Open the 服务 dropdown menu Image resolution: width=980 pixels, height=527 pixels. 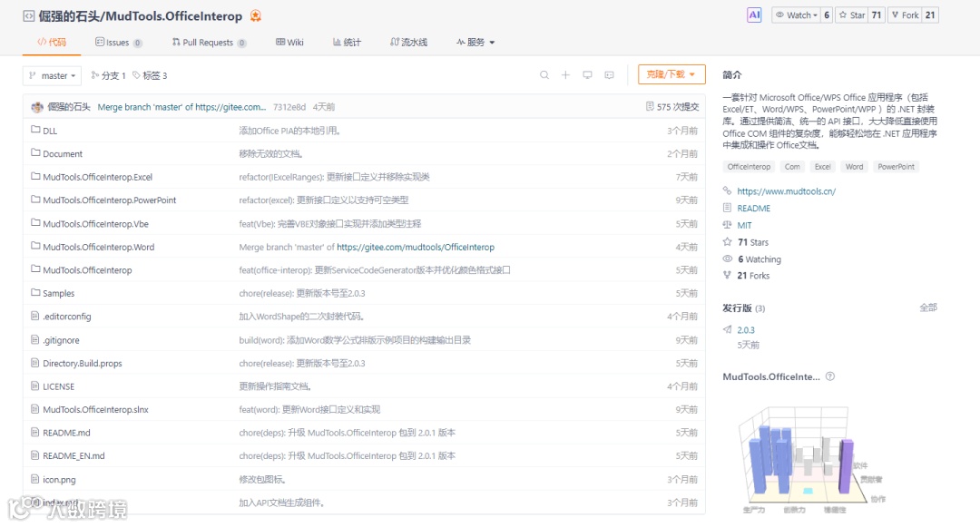[475, 43]
